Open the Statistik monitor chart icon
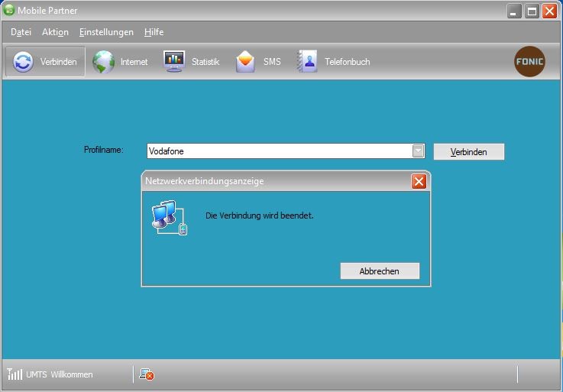563x392 pixels. (x=174, y=61)
